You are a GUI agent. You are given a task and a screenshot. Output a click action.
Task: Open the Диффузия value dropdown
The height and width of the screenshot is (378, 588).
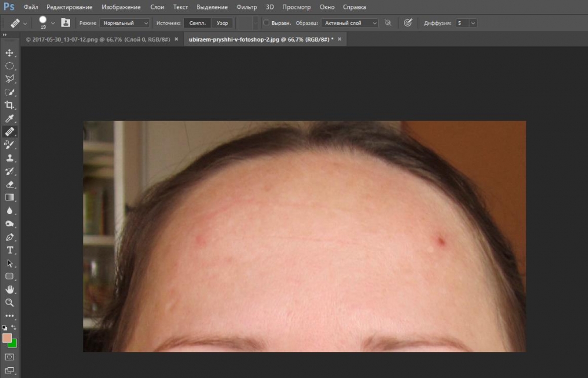[x=473, y=23]
